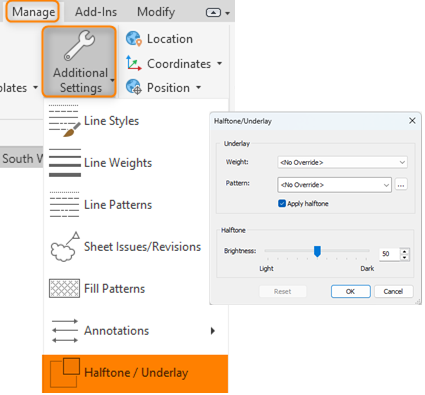Screen dimensions: 425x395
Task: Open the Underlay Weight dropdown
Action: tap(342, 162)
